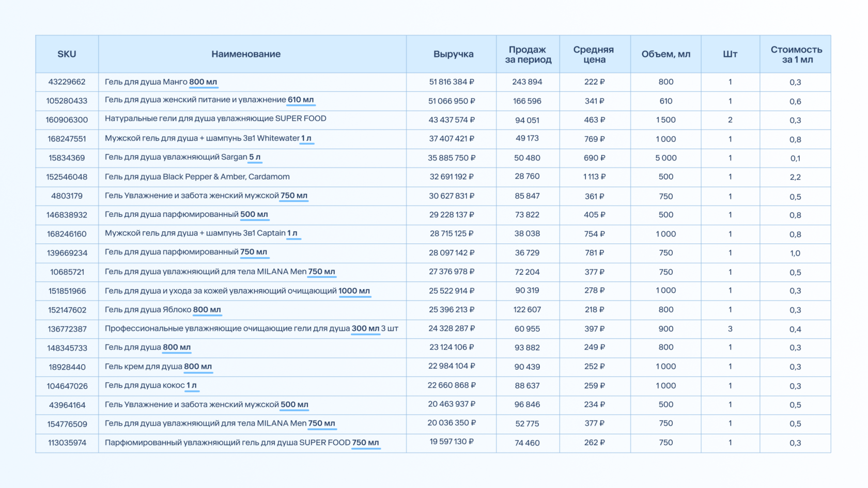The image size is (868, 488).
Task: Click average price 781 ₽
Action: tap(594, 253)
